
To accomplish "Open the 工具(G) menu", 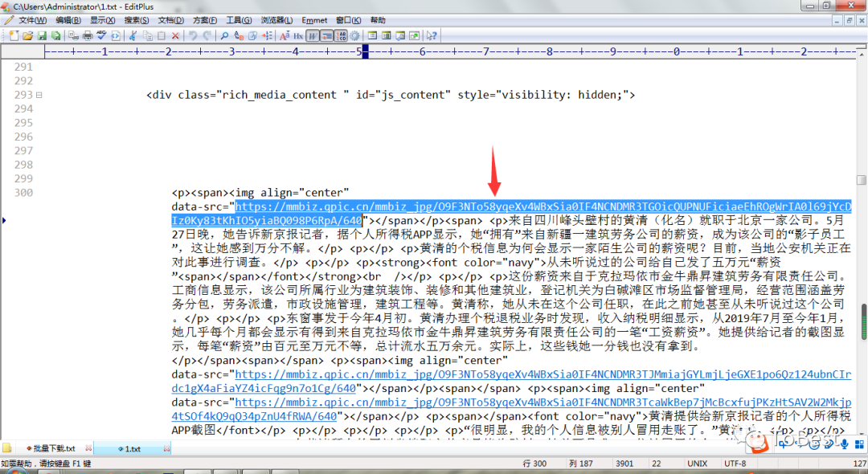I will point(239,20).
